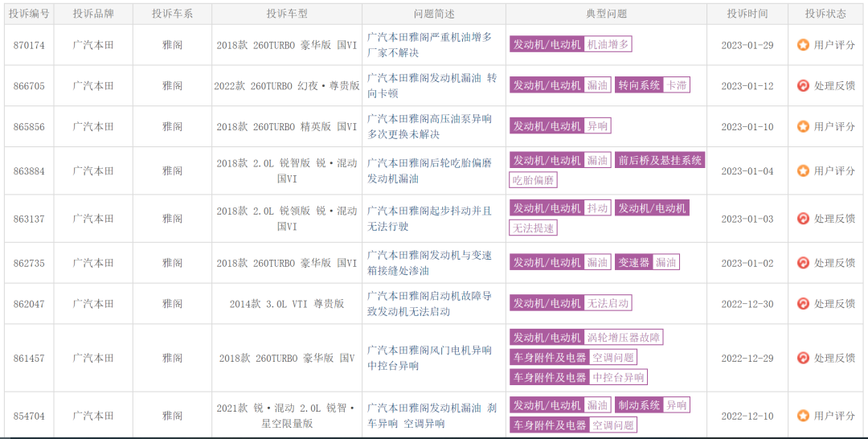The width and height of the screenshot is (868, 439).
Task: Click the 吃胎偏磨 problem tag
Action: pyautogui.click(x=533, y=180)
